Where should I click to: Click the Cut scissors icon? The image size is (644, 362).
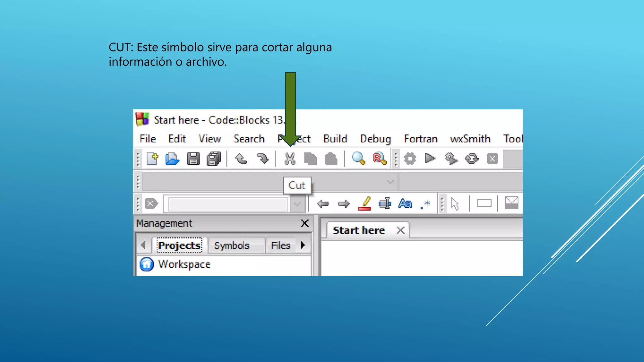(290, 159)
